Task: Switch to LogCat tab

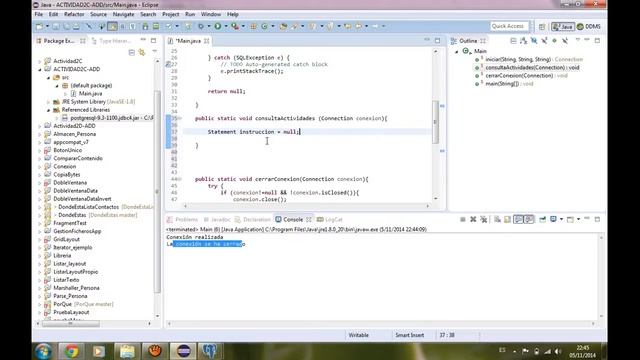Action: pyautogui.click(x=330, y=220)
